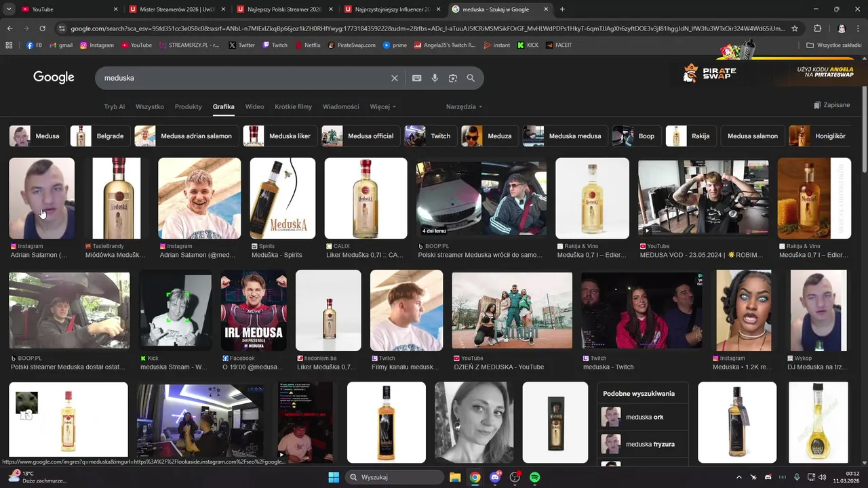Open the PirateSwap.com bookmark

(x=351, y=45)
